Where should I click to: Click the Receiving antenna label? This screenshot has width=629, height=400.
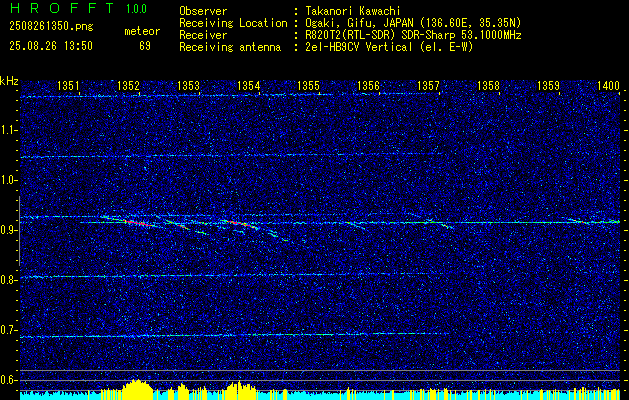pos(230,47)
